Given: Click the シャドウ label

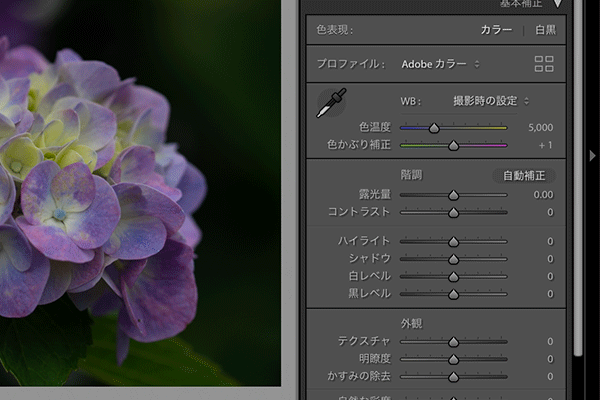Looking at the screenshot, I should (x=369, y=259).
